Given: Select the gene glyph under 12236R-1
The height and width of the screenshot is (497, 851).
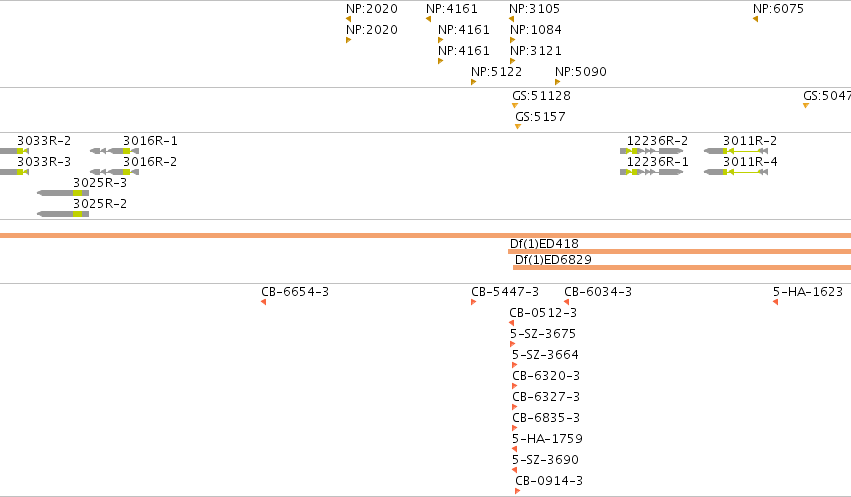Looking at the screenshot, I should click(651, 173).
